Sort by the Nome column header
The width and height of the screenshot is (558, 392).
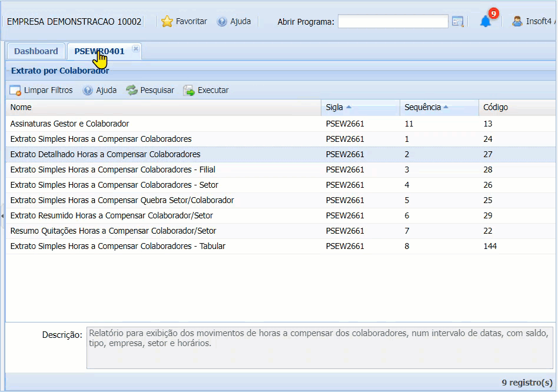pyautogui.click(x=21, y=107)
